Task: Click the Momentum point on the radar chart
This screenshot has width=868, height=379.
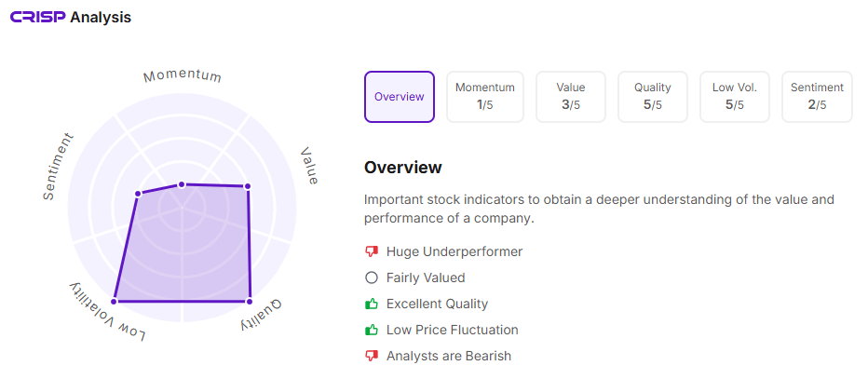Action: coord(183,184)
